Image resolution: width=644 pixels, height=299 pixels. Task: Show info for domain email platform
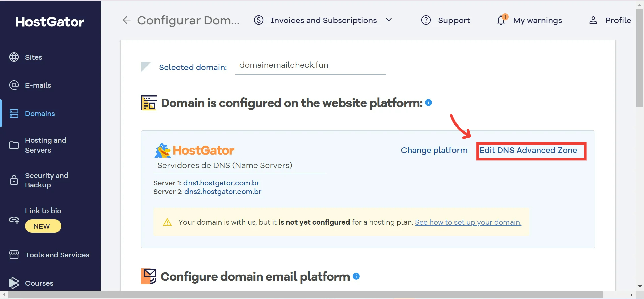356,276
